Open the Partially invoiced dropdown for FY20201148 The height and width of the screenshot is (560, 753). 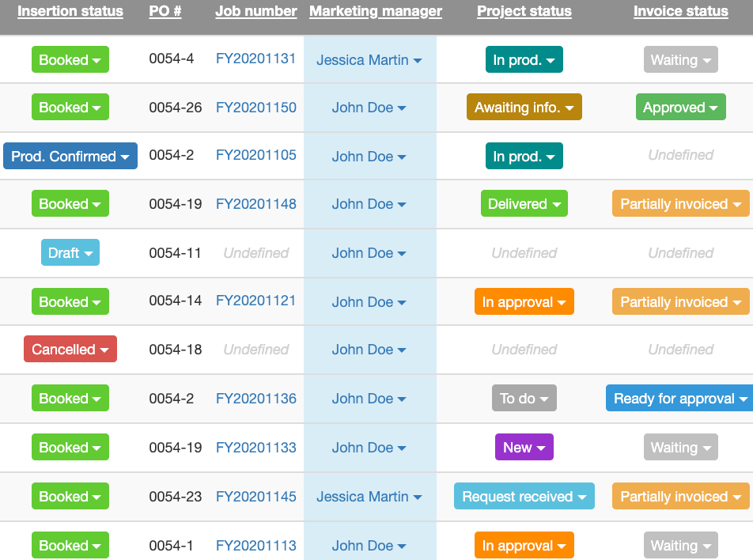pos(680,203)
